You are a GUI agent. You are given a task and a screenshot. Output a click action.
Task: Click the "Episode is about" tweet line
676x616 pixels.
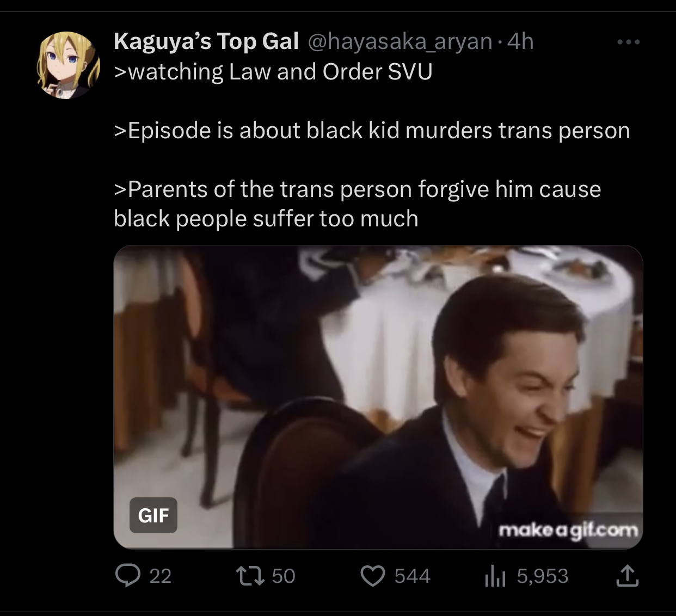coord(372,131)
